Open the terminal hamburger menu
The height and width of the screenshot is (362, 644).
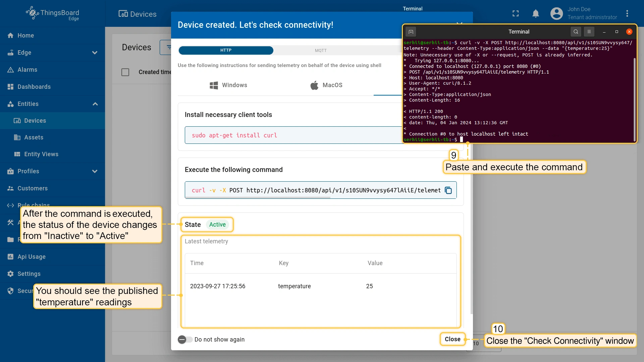(x=589, y=32)
